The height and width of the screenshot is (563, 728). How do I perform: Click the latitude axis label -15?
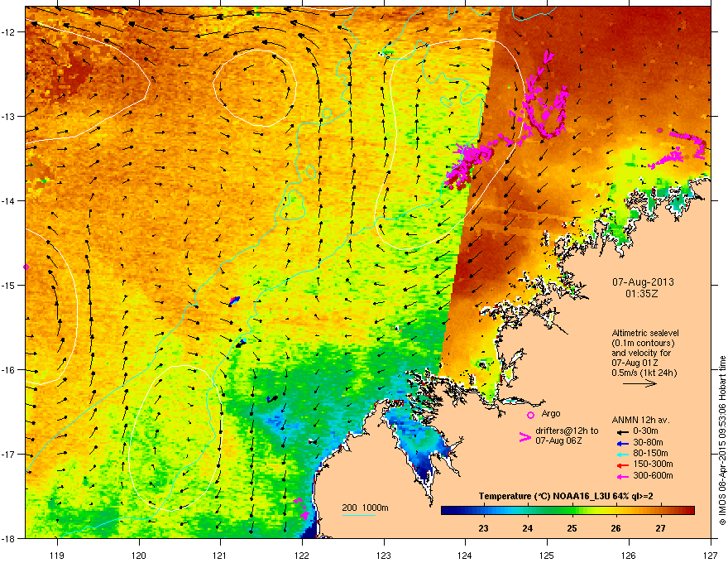click(8, 285)
